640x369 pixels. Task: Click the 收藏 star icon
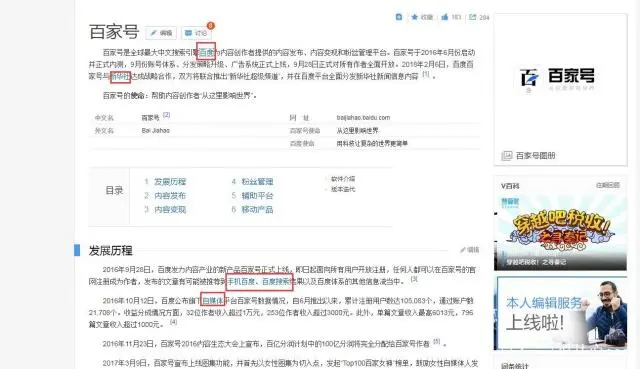(415, 17)
